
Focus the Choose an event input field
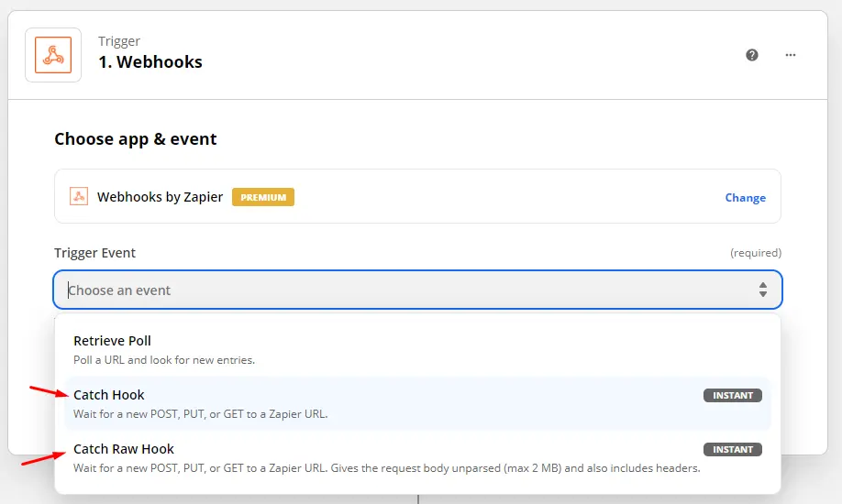click(x=417, y=290)
